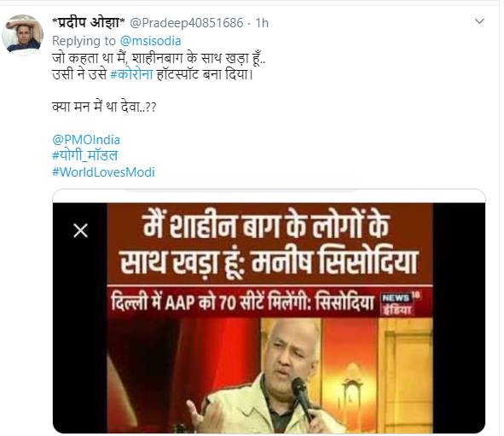504x436 pixels.
Task: Click the News18 India logo in image
Action: [401, 303]
